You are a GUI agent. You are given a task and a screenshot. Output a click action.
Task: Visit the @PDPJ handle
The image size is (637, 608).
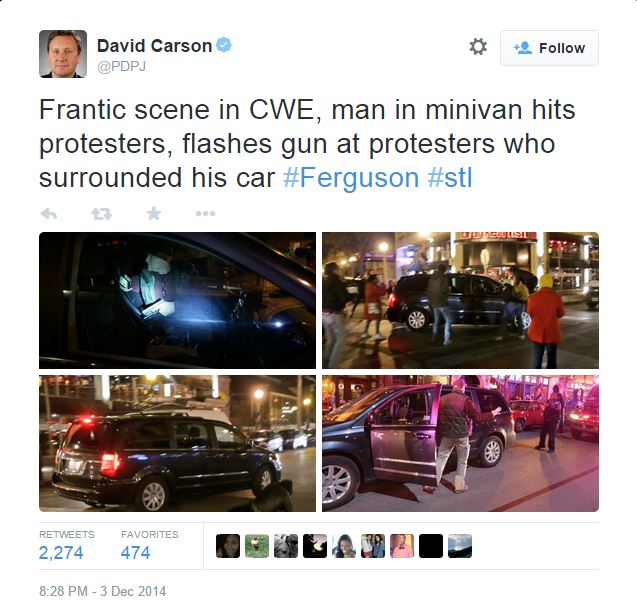[121, 66]
